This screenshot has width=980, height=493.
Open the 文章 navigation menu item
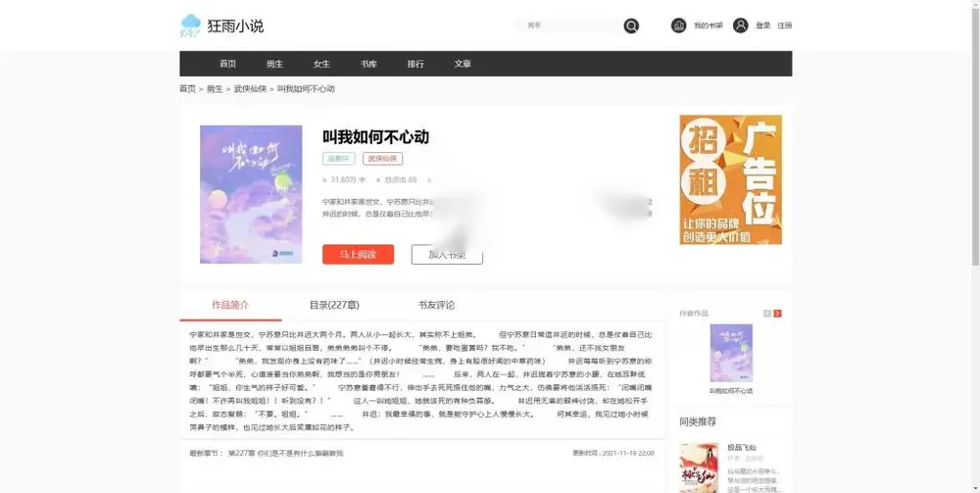tap(463, 64)
